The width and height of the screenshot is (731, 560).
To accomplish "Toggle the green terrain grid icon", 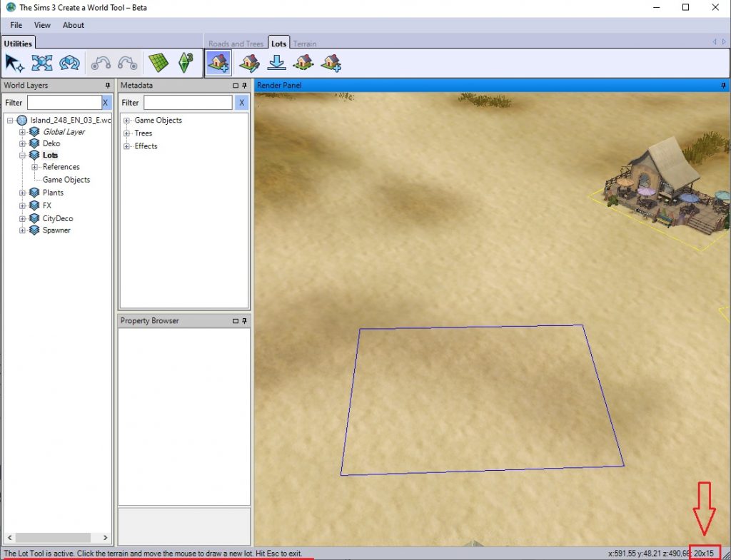I will pos(158,63).
